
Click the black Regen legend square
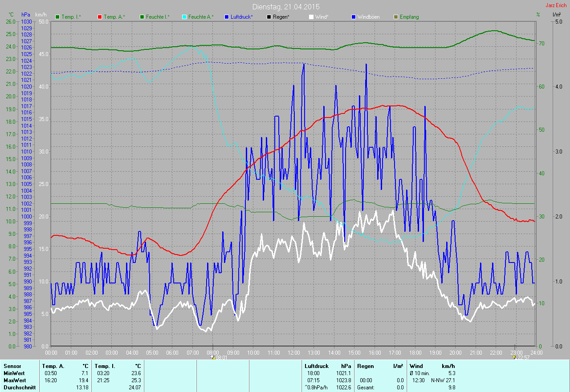click(x=269, y=17)
